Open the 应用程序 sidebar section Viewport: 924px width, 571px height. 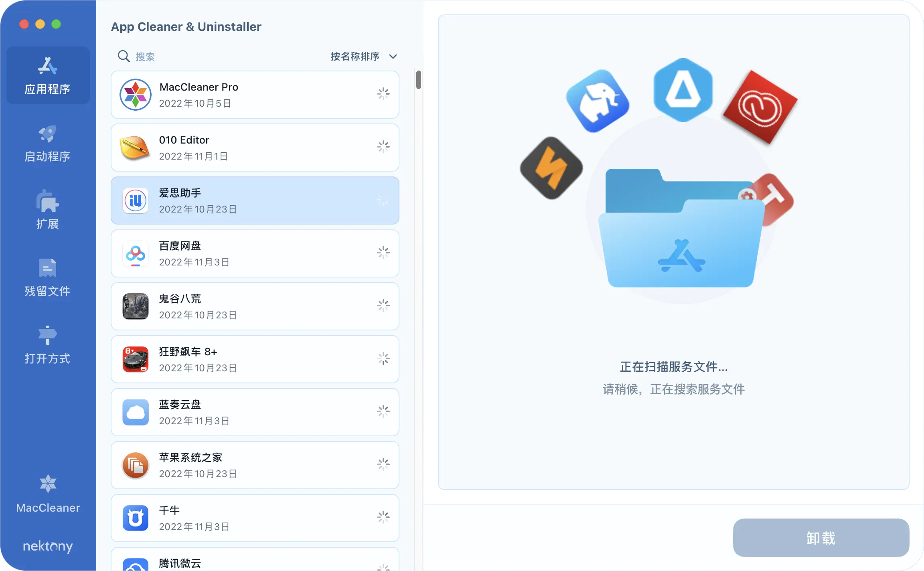(x=48, y=76)
